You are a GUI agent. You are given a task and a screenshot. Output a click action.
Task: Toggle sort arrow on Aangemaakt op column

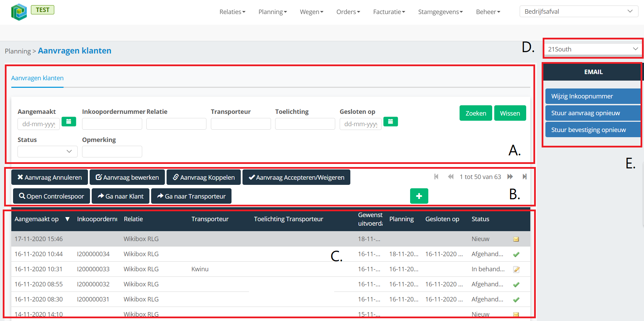click(x=67, y=219)
